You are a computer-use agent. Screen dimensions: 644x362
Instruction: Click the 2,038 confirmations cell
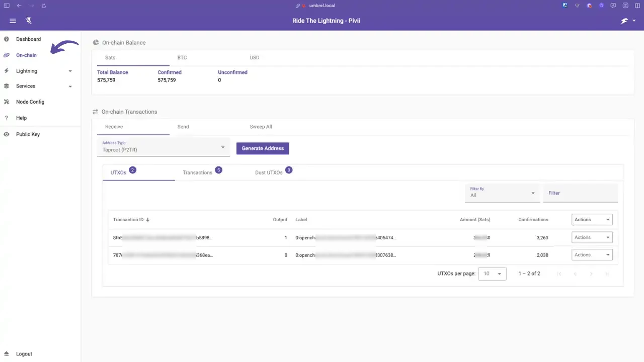(542, 255)
